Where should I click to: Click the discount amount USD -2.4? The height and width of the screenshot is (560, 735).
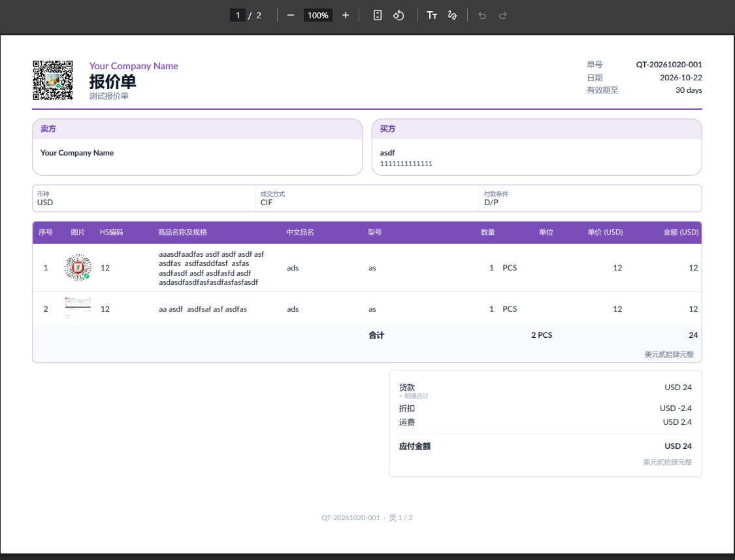[x=676, y=408]
